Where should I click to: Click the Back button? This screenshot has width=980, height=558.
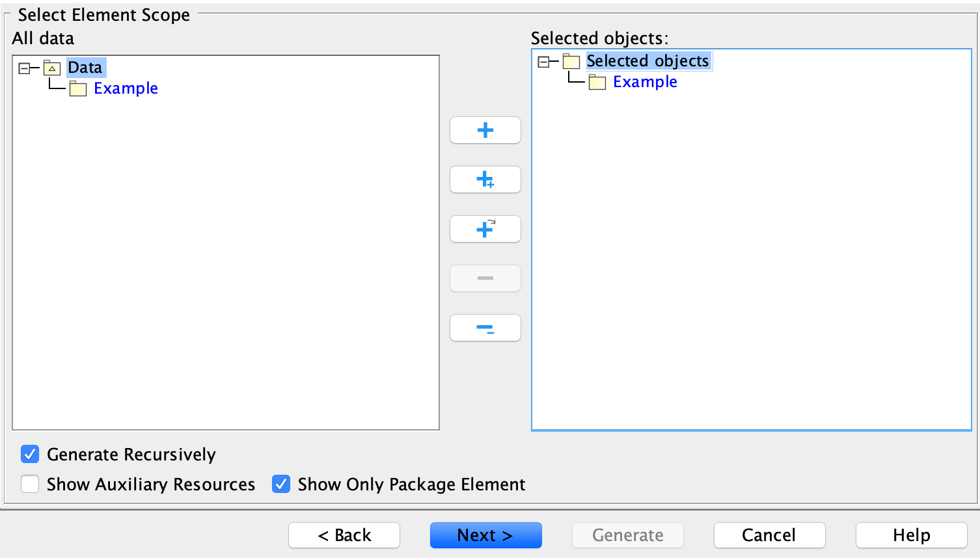(344, 535)
